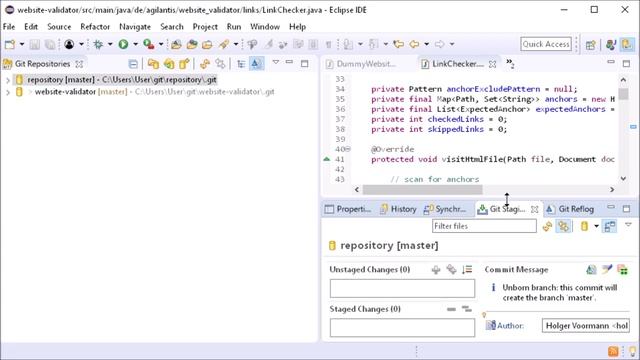Viewport: 640px width, 360px height.
Task: Open Git Repositories view menu triangle
Action: pyautogui.click(x=276, y=62)
